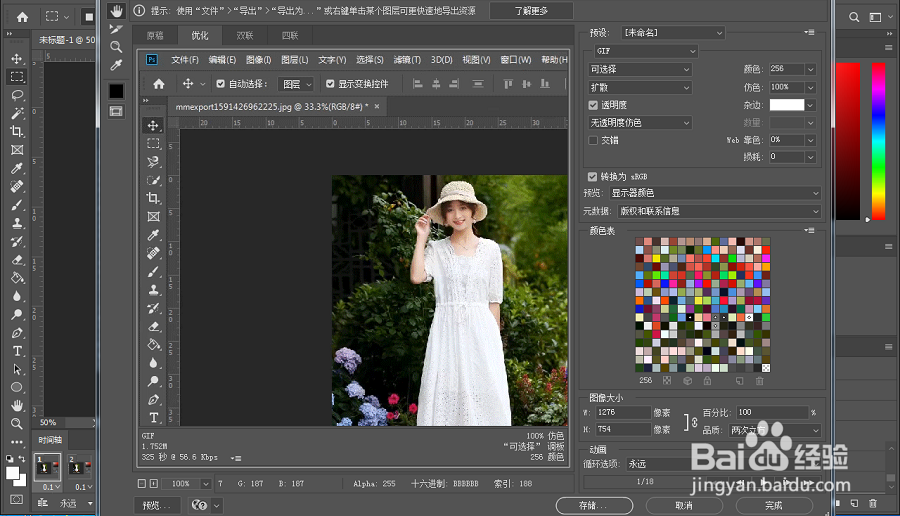Select the Zoom tool in the export dialog
900x516 pixels.
117,47
